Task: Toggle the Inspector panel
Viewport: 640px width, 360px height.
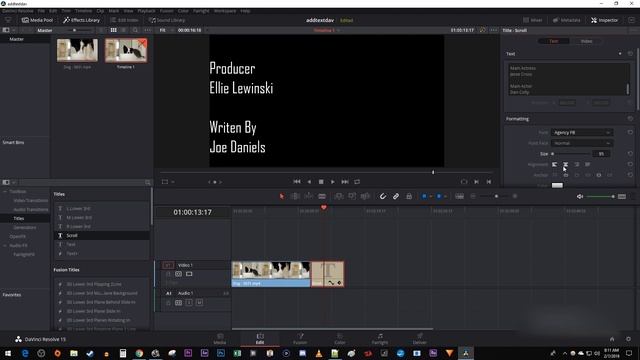Action: [x=604, y=20]
